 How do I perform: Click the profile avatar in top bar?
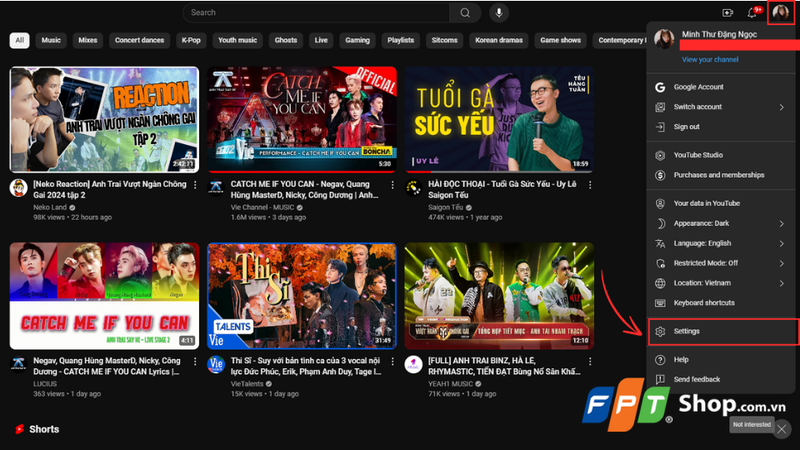pyautogui.click(x=781, y=12)
